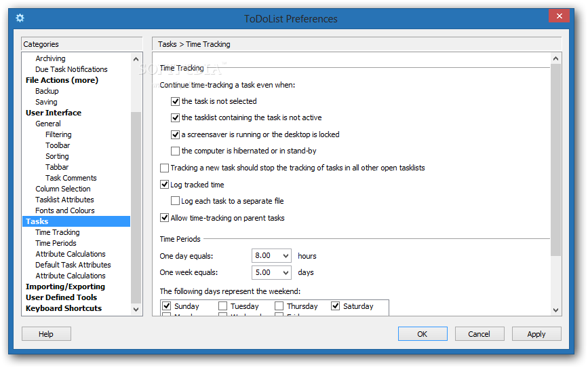Select Time Tracking in the category tree
Image resolution: width=588 pixels, height=368 pixels.
58,233
